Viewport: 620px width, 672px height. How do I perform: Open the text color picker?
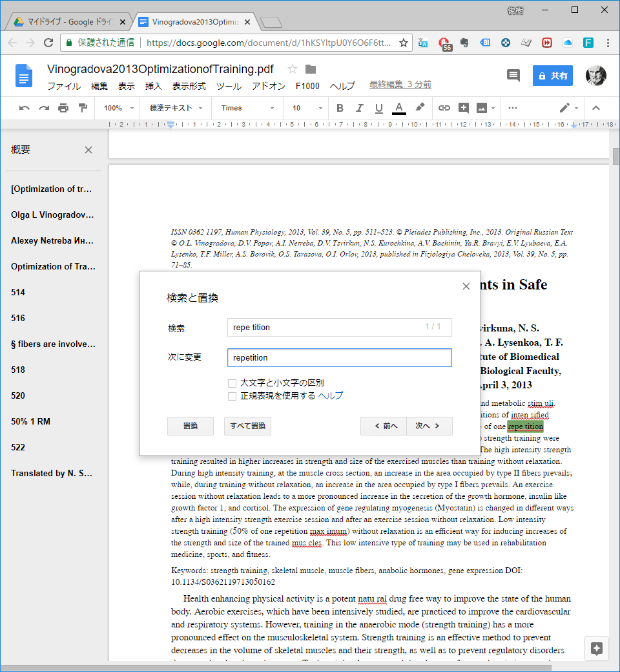(398, 108)
